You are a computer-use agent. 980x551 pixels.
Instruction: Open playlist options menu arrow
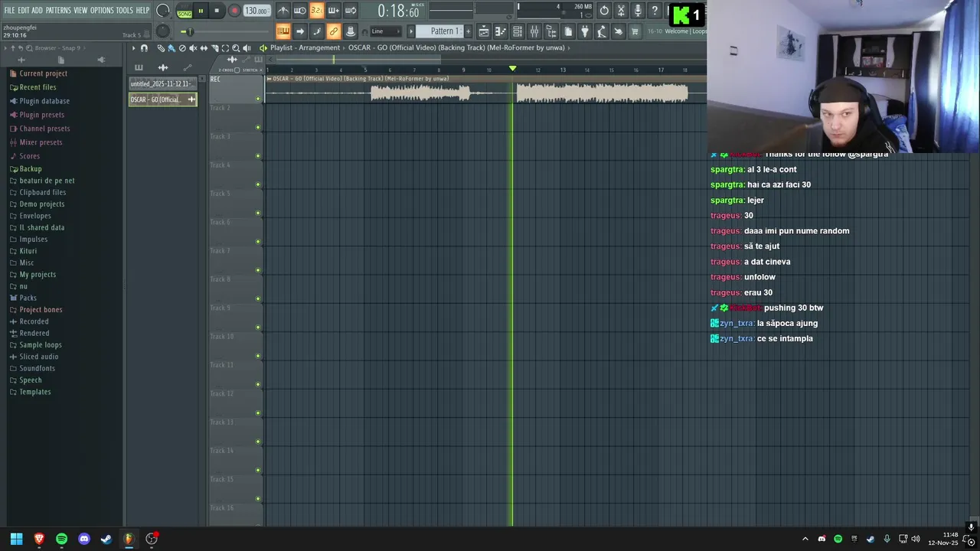(x=133, y=47)
